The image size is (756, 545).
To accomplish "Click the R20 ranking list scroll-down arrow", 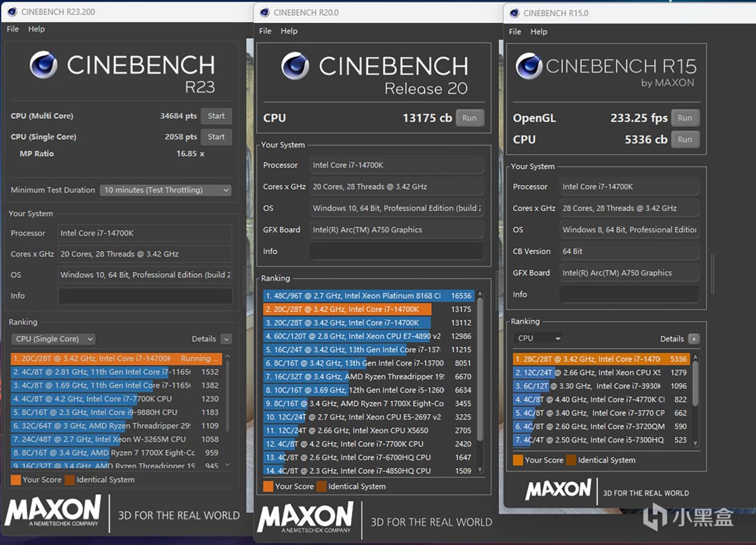I will click(480, 471).
